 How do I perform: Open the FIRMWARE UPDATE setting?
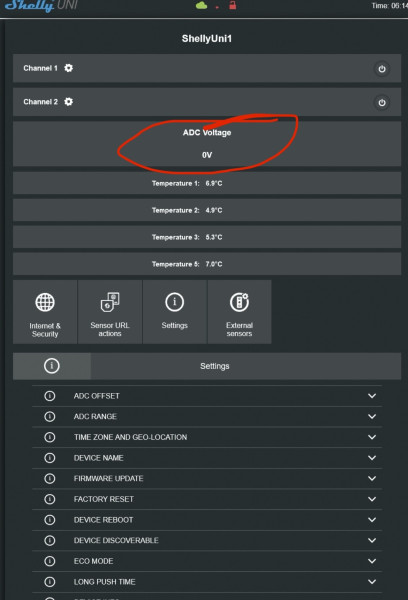pyautogui.click(x=207, y=478)
